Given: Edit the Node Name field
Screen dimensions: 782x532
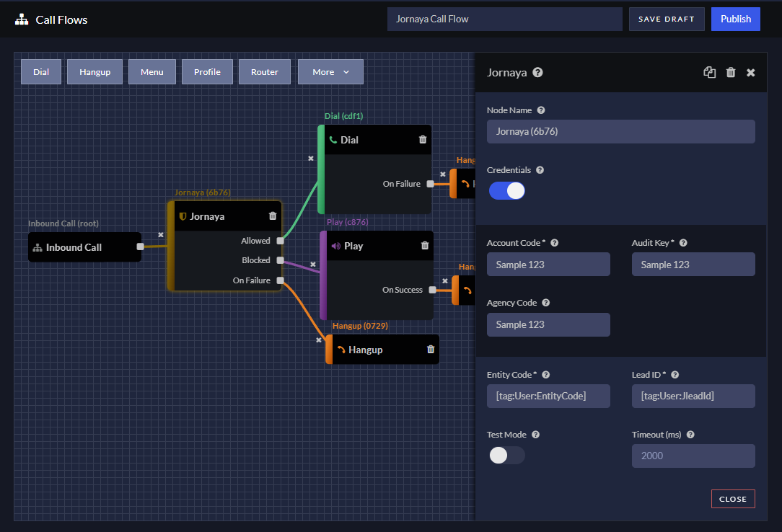Looking at the screenshot, I should pyautogui.click(x=621, y=131).
